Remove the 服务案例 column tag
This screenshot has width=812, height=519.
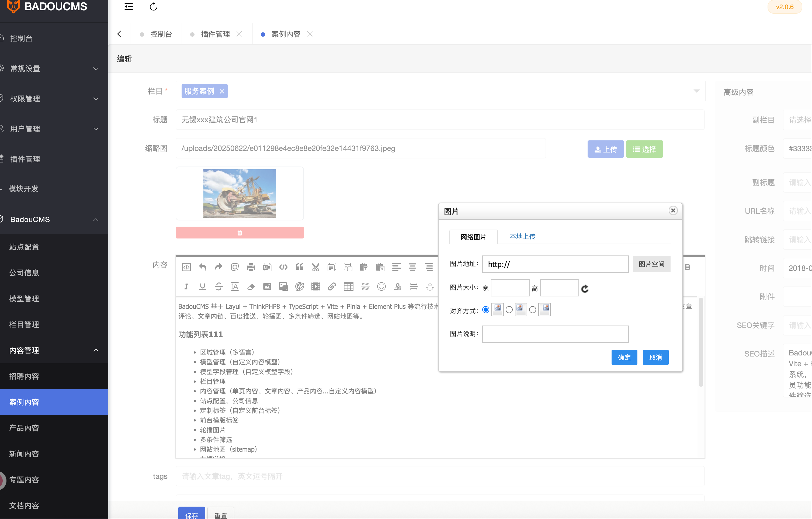(x=222, y=91)
